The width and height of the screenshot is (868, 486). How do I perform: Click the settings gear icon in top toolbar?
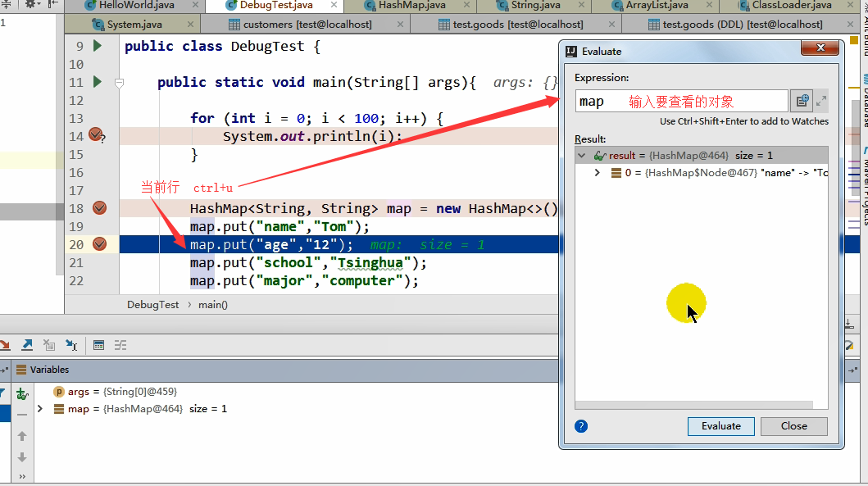30,4
